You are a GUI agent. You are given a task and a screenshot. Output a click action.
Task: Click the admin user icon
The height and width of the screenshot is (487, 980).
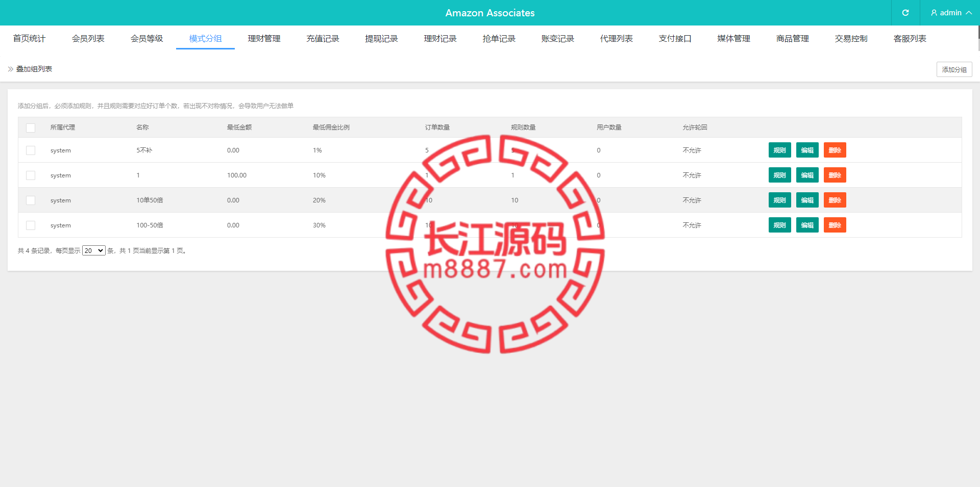coord(934,13)
